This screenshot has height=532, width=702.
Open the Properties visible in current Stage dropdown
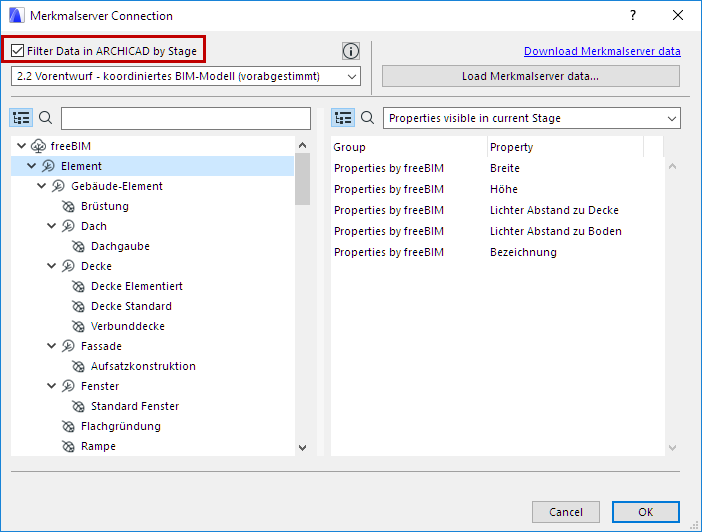click(x=532, y=118)
